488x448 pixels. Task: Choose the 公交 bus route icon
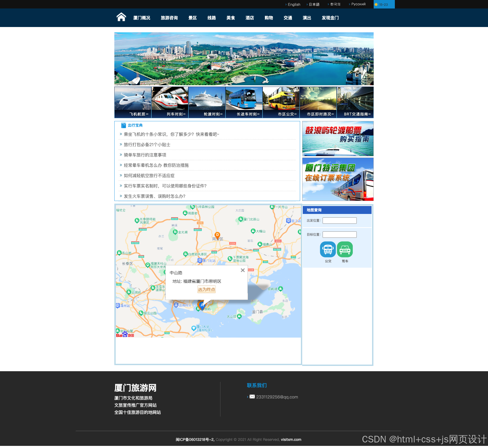tap(328, 249)
